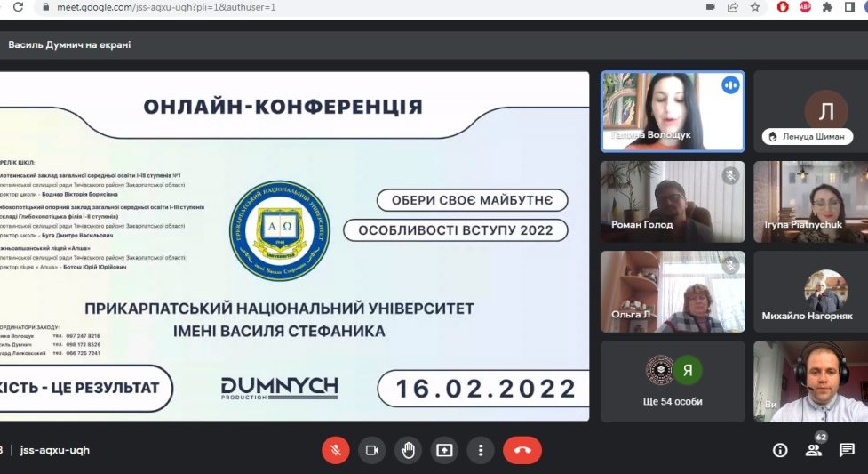Open the meeting details info icon
Screen dimensions: 868x474
780,450
